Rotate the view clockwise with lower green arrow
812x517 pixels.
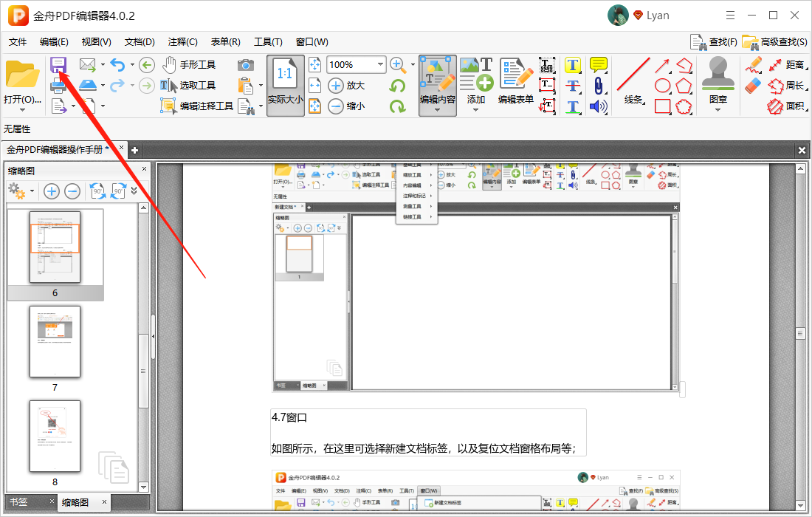[x=397, y=106]
